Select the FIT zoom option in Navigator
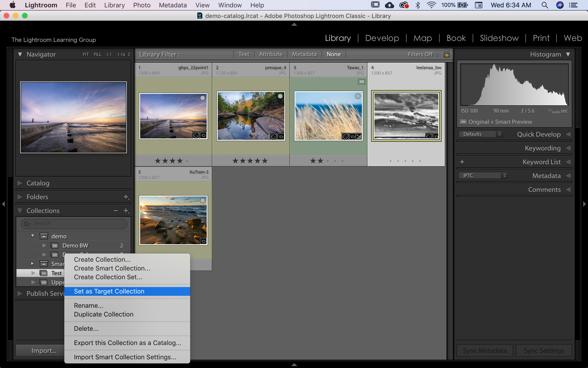 pyautogui.click(x=86, y=54)
